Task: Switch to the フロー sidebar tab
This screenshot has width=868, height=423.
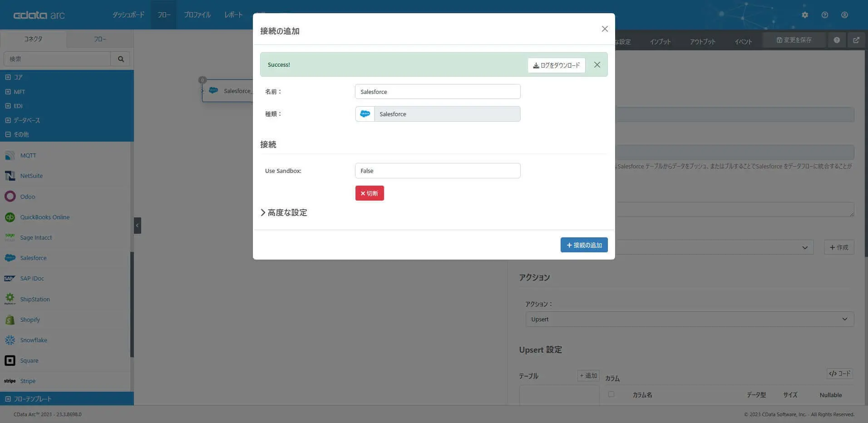Action: coord(100,39)
